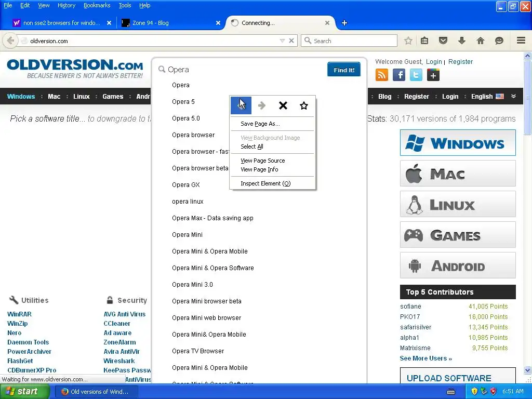The height and width of the screenshot is (399, 532).
Task: Click the page scrollbar up arrow
Action: click(528, 55)
